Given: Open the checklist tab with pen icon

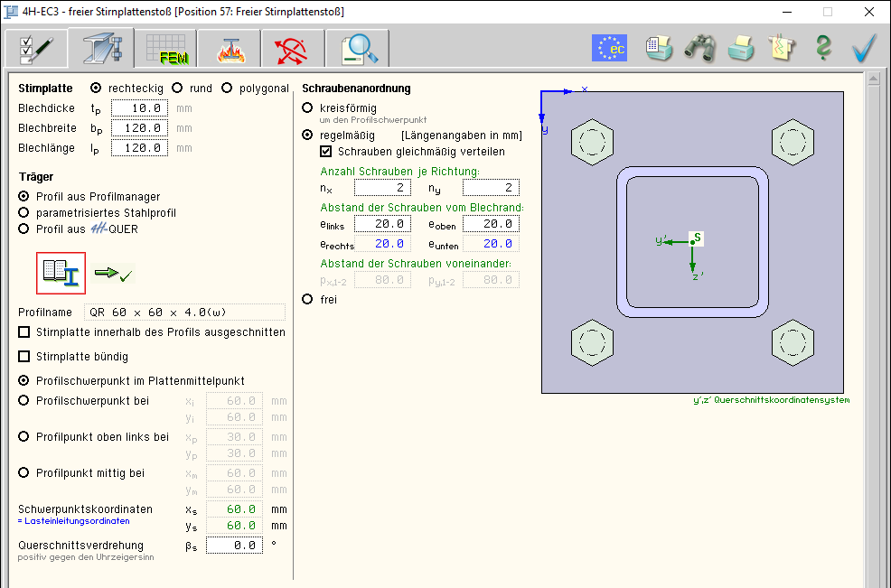Looking at the screenshot, I should pyautogui.click(x=36, y=48).
